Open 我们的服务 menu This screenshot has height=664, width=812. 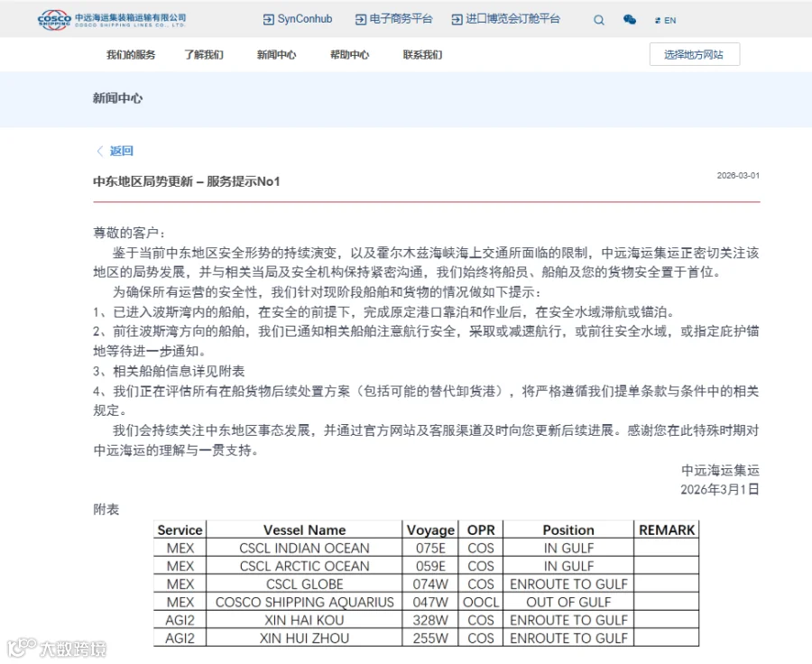[131, 54]
